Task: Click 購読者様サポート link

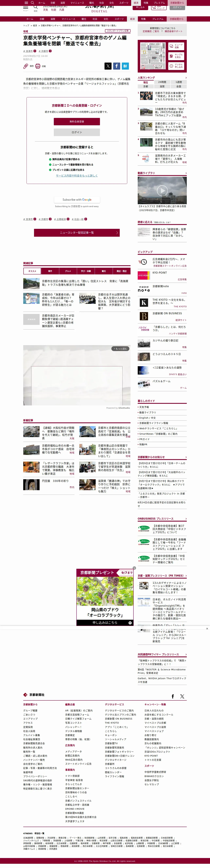Action: pyautogui.click(x=173, y=31)
